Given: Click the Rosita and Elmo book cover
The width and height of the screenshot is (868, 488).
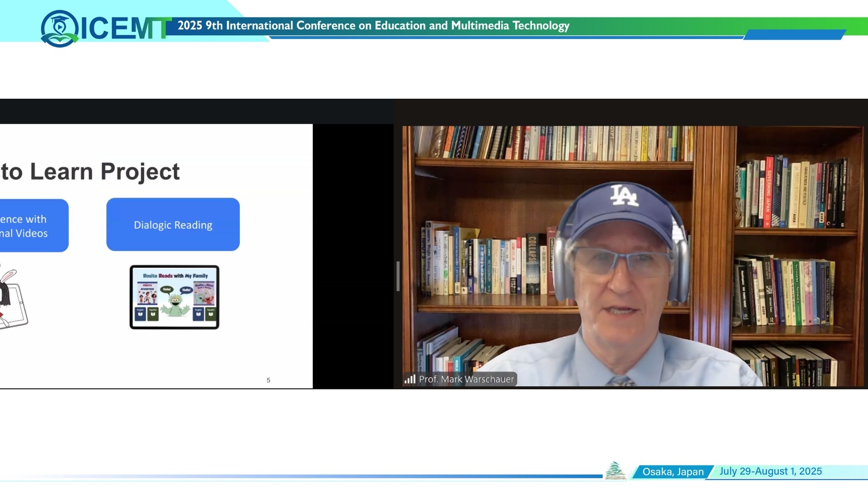Looking at the screenshot, I should coord(204,293).
